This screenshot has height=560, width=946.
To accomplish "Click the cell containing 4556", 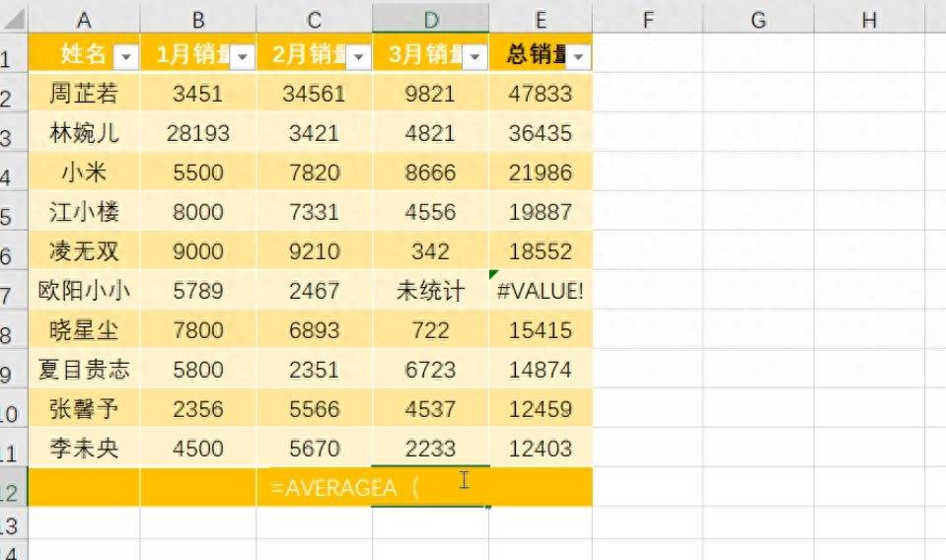I will [430, 212].
